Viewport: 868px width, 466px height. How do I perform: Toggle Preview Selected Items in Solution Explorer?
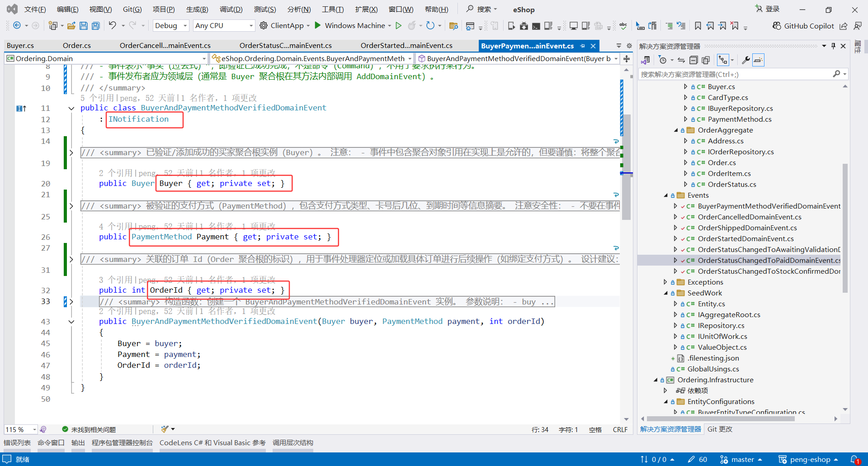point(758,60)
